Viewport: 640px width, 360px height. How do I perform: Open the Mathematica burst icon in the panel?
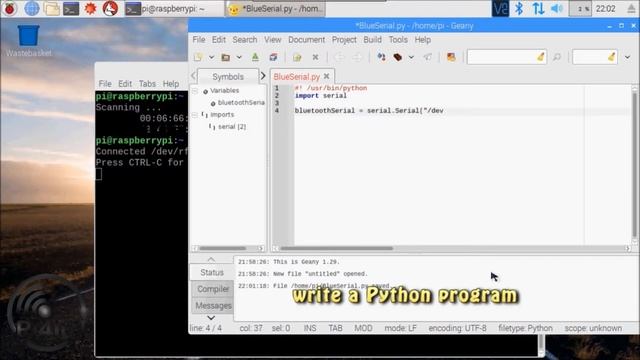coord(90,8)
